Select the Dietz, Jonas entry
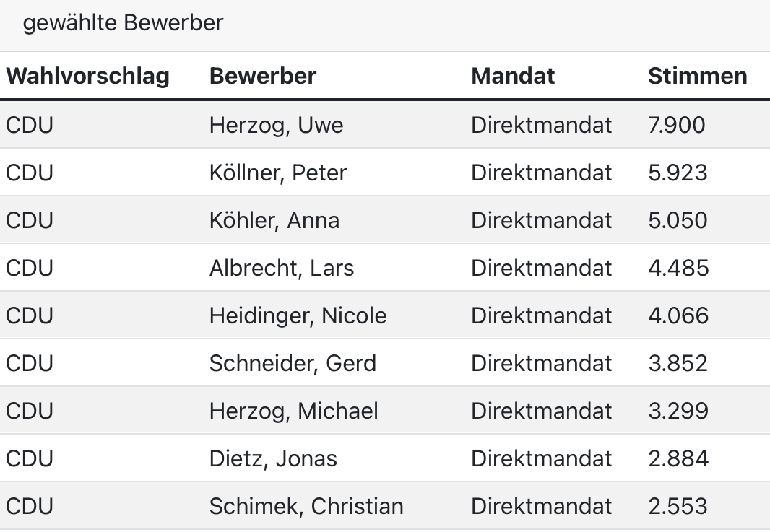This screenshot has width=770, height=532. click(x=273, y=458)
